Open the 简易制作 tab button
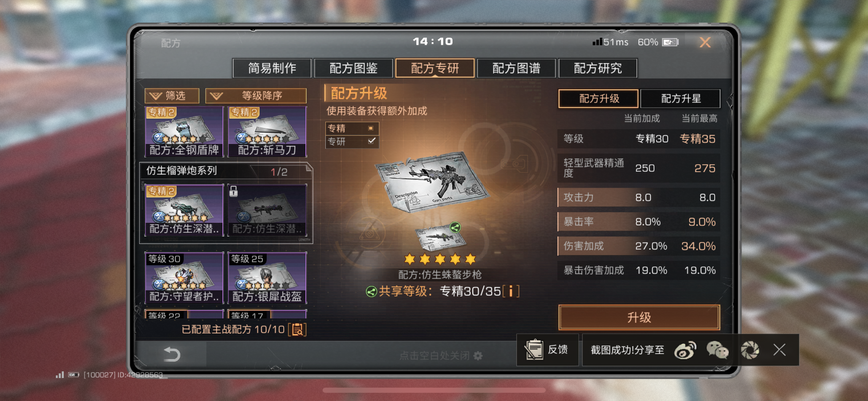The height and width of the screenshot is (401, 868). coord(272,68)
